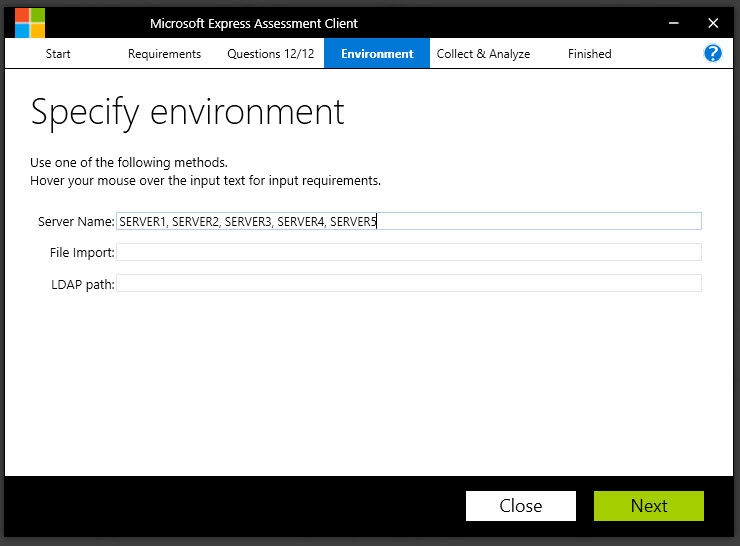
Task: Jump to the Collect & Analyze tab
Action: (483, 54)
